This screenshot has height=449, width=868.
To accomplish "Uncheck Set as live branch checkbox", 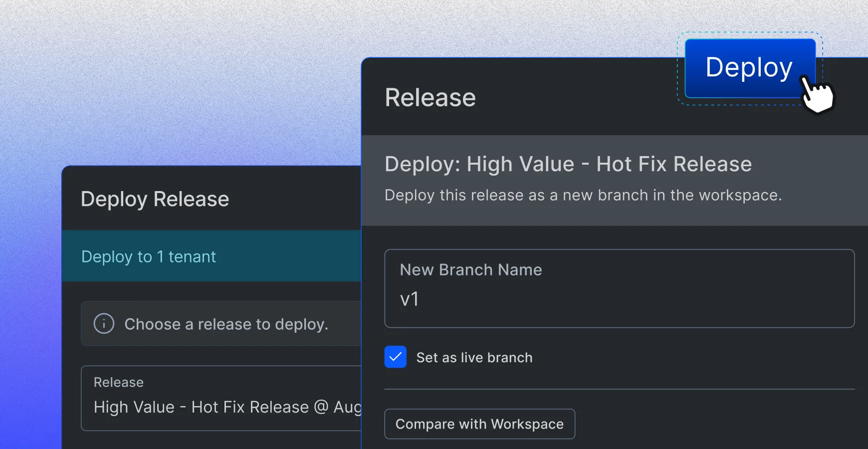I will [x=396, y=357].
